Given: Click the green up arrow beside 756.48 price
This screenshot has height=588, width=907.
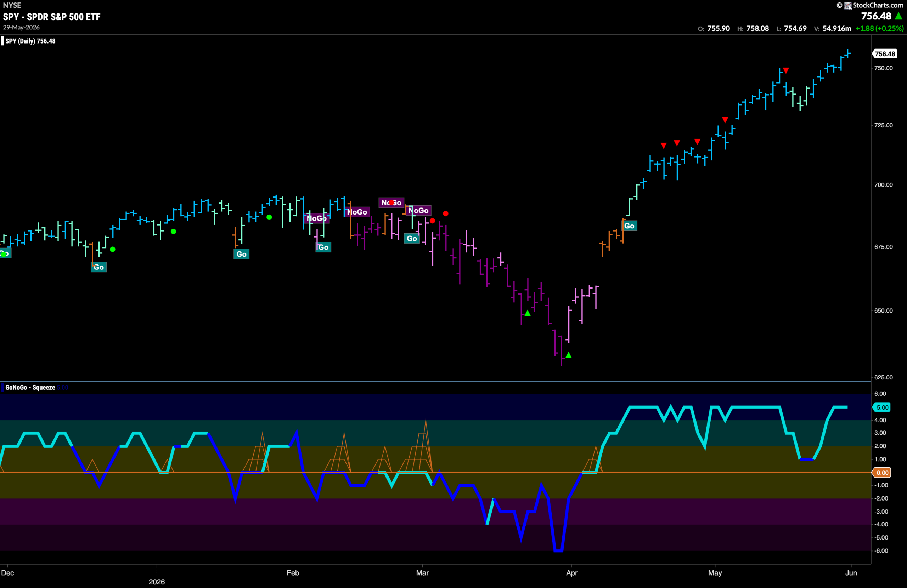Looking at the screenshot, I should [x=898, y=16].
